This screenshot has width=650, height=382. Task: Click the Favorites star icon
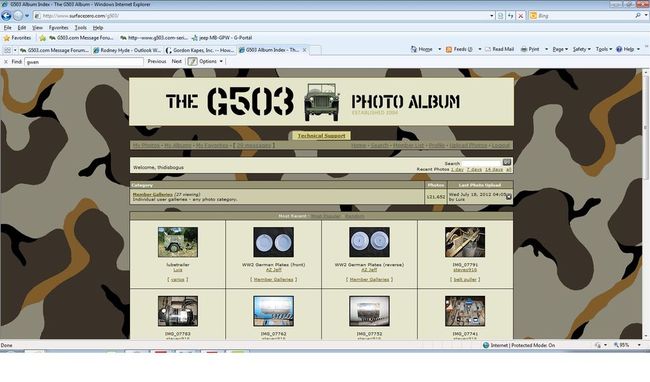[x=7, y=38]
